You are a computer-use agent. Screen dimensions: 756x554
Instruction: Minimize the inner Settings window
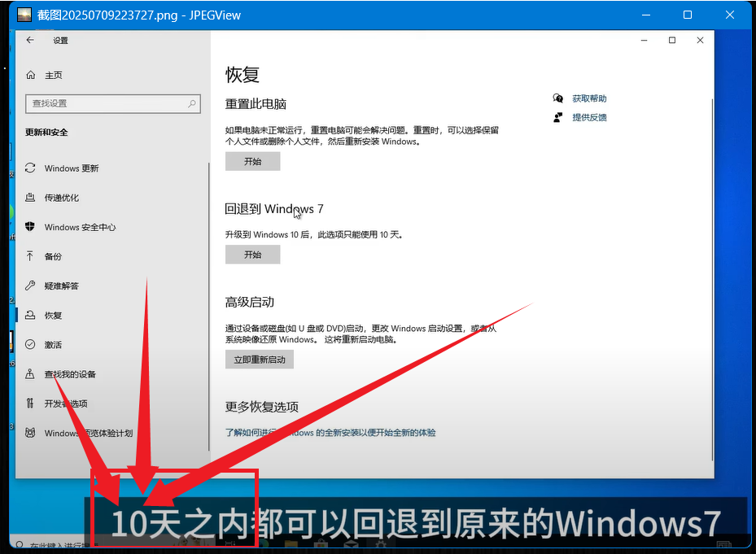click(645, 41)
